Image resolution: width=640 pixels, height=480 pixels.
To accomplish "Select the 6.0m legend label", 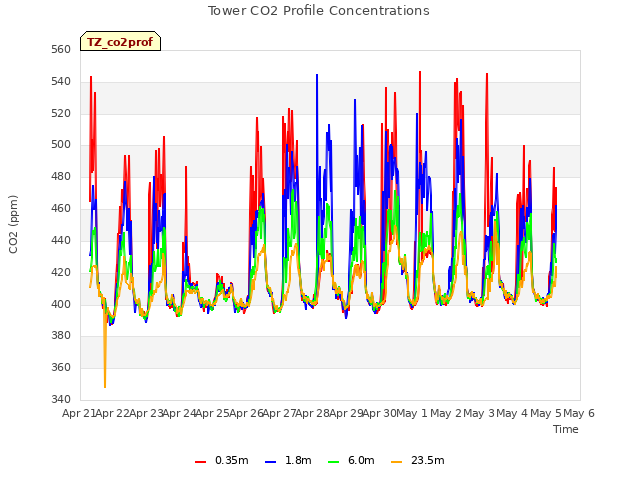I will [361, 460].
